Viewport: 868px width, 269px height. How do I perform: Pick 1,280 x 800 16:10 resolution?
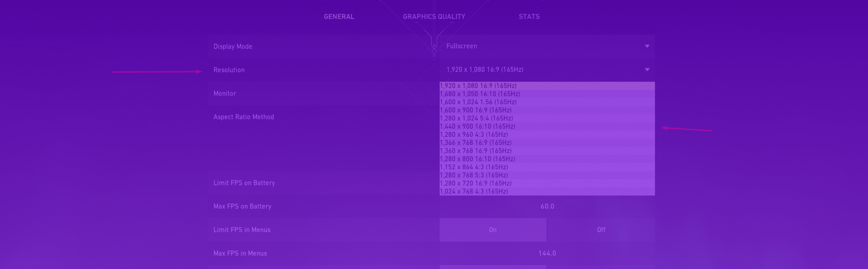click(547, 159)
